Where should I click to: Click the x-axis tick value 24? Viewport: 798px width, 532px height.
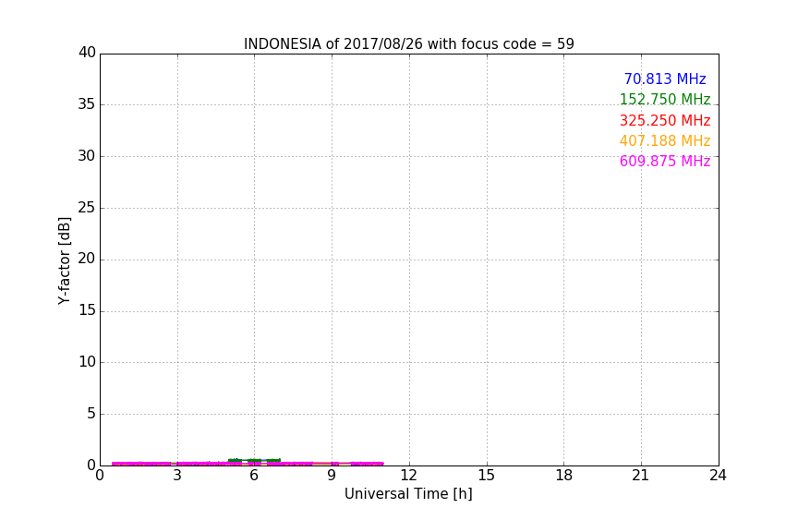(x=718, y=476)
